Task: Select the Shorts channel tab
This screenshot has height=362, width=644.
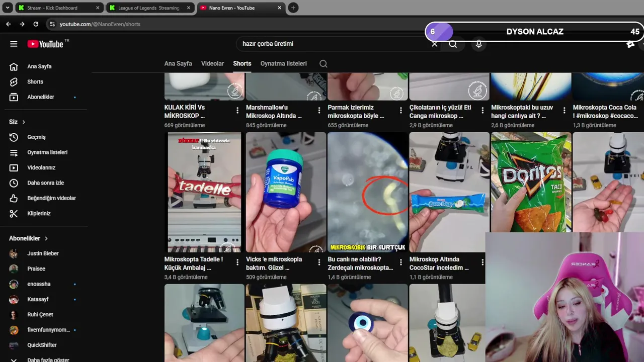Action: pos(242,64)
